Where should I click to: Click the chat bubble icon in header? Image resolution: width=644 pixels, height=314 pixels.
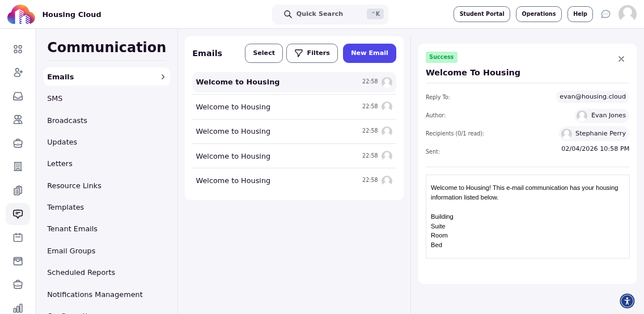point(605,14)
